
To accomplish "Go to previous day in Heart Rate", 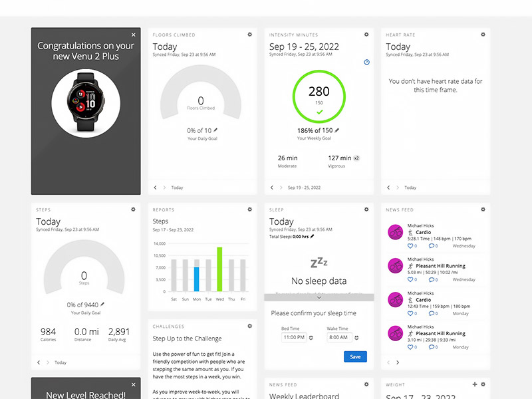I will click(388, 188).
